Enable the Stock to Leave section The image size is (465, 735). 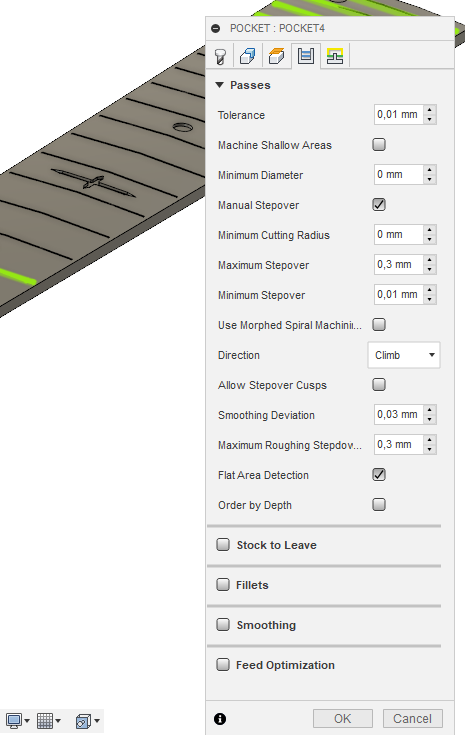(223, 545)
